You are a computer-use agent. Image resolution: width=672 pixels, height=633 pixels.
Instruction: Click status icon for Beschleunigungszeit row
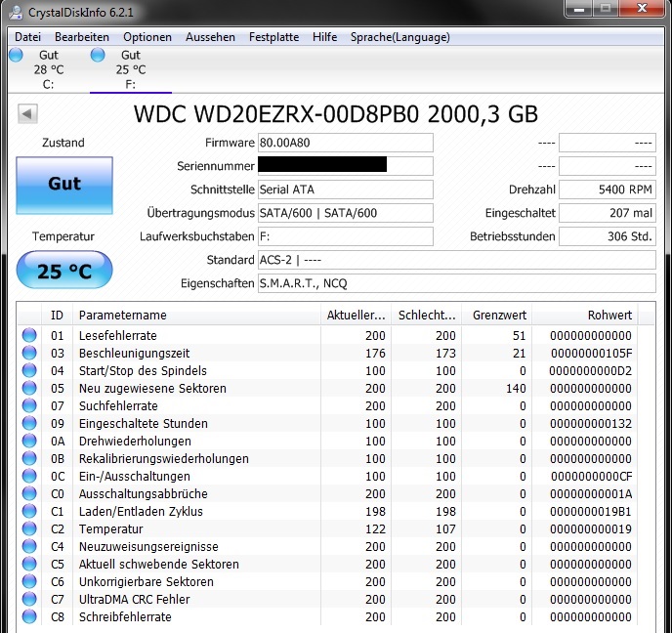coord(29,353)
